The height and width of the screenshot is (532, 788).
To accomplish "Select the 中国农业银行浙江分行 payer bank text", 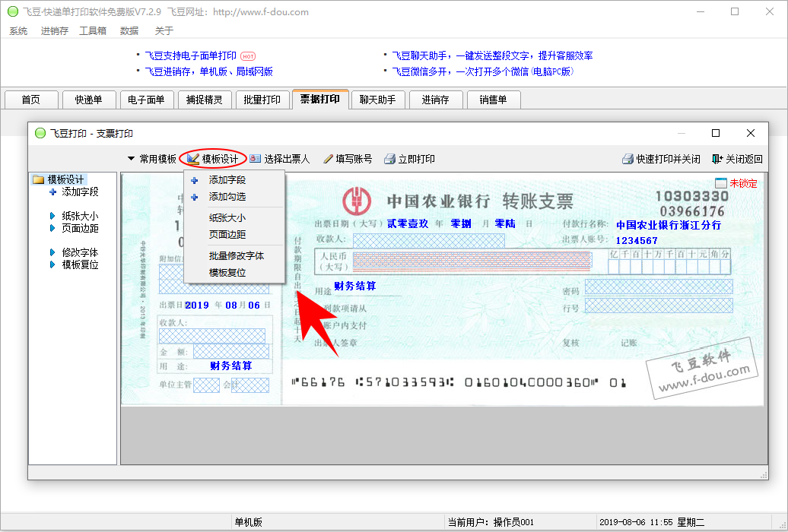I will 669,225.
